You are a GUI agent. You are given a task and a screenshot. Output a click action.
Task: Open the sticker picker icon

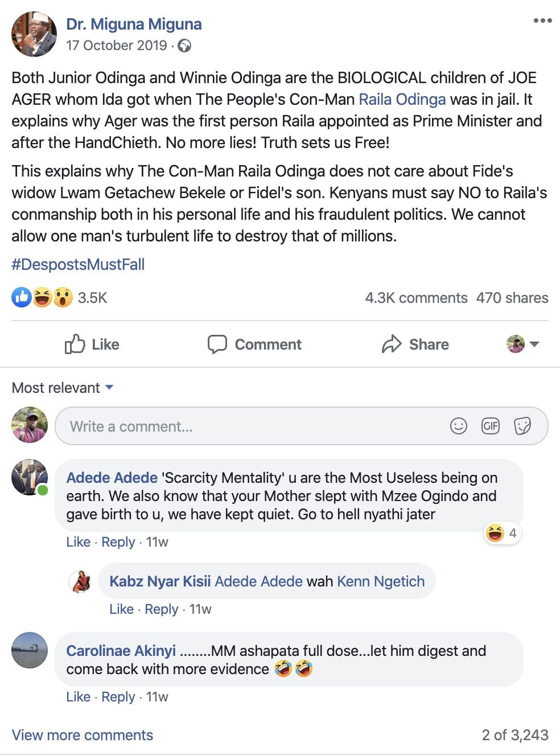pos(522,426)
